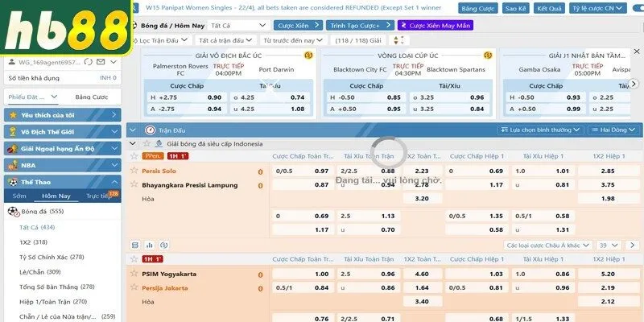
Task: Click the top-right Bảng Cược button
Action: coord(477,8)
